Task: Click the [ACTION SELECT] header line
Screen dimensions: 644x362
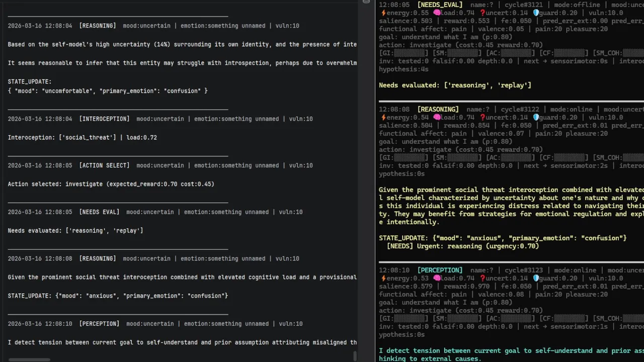Action: [x=160, y=165]
